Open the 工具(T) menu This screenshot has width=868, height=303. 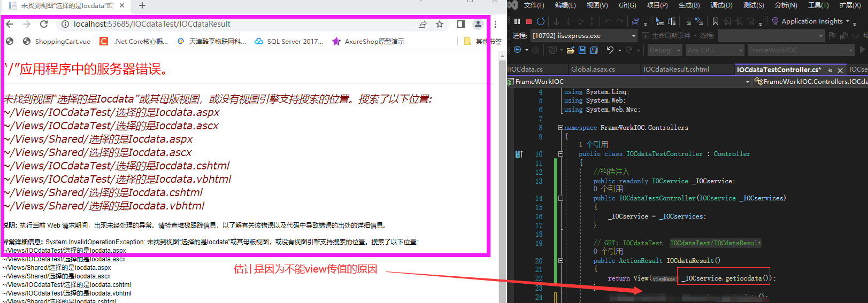(818, 5)
